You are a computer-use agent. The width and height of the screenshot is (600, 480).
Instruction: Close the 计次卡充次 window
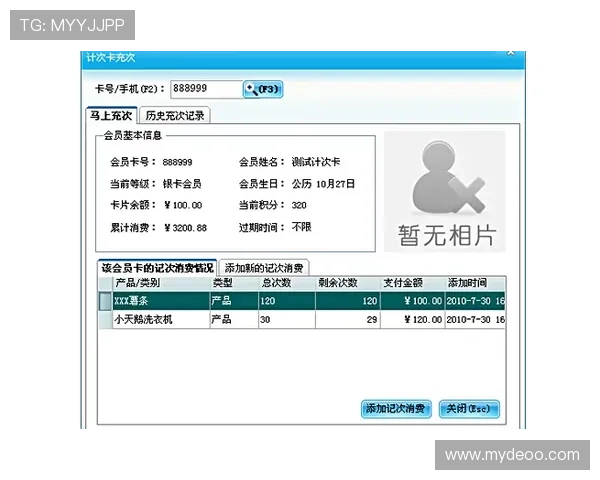coord(510,54)
